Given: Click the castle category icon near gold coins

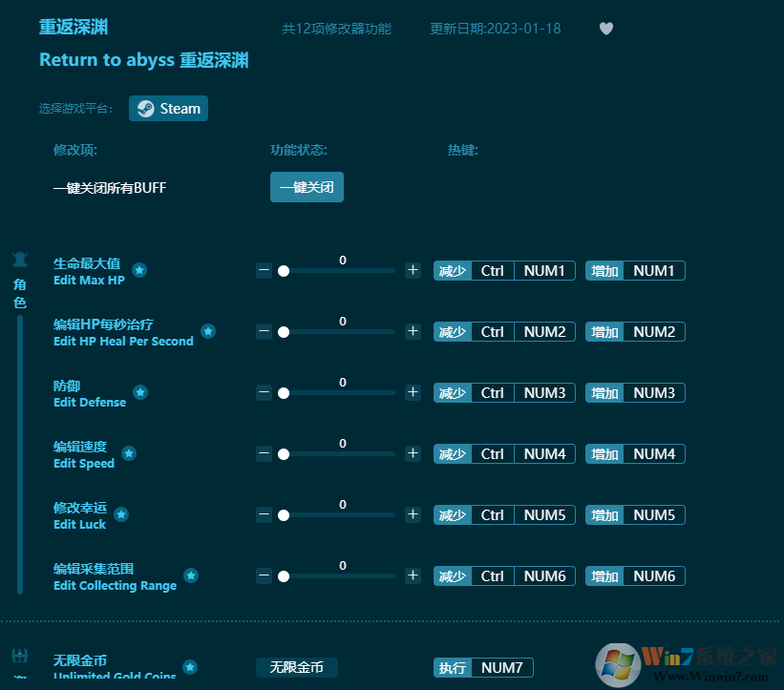Looking at the screenshot, I should pyautogui.click(x=19, y=656).
